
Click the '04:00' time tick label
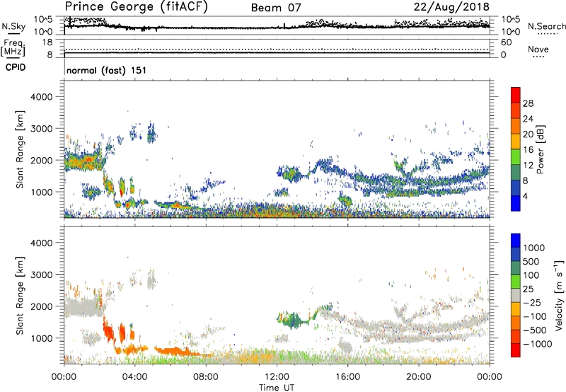(x=134, y=377)
